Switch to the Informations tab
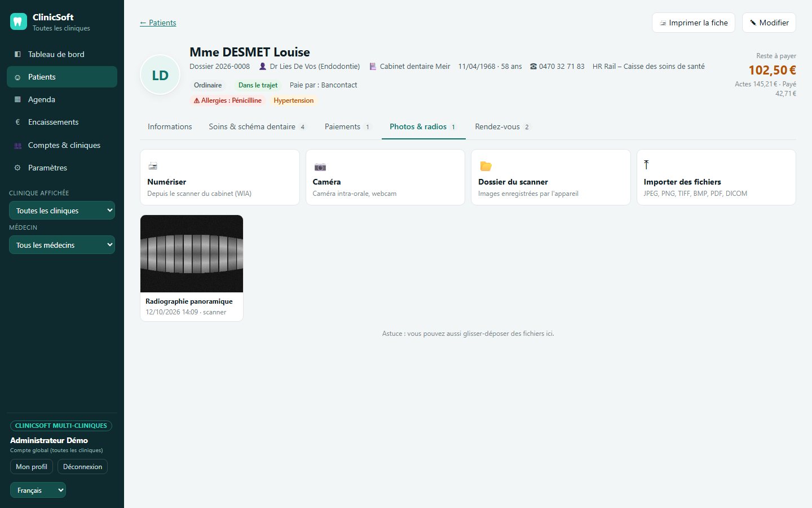Image resolution: width=812 pixels, height=508 pixels. (x=170, y=127)
